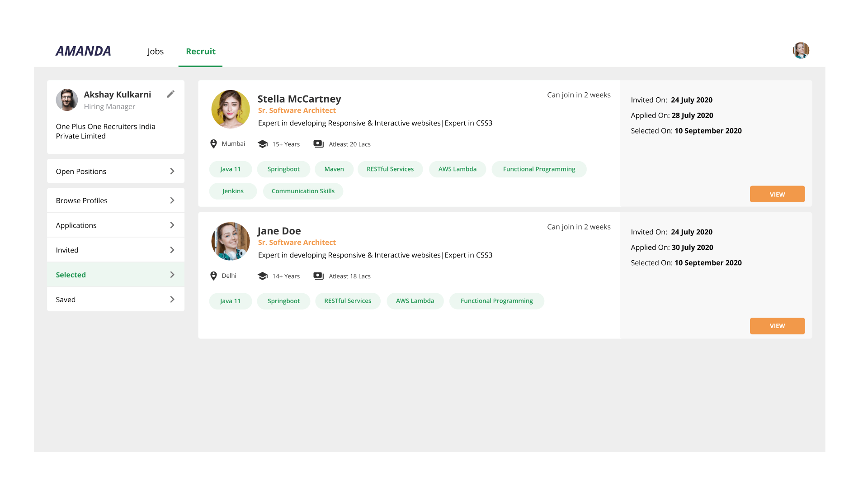Expand the Open Positions chevron arrow
Image resolution: width=868 pixels, height=486 pixels.
[x=172, y=172]
